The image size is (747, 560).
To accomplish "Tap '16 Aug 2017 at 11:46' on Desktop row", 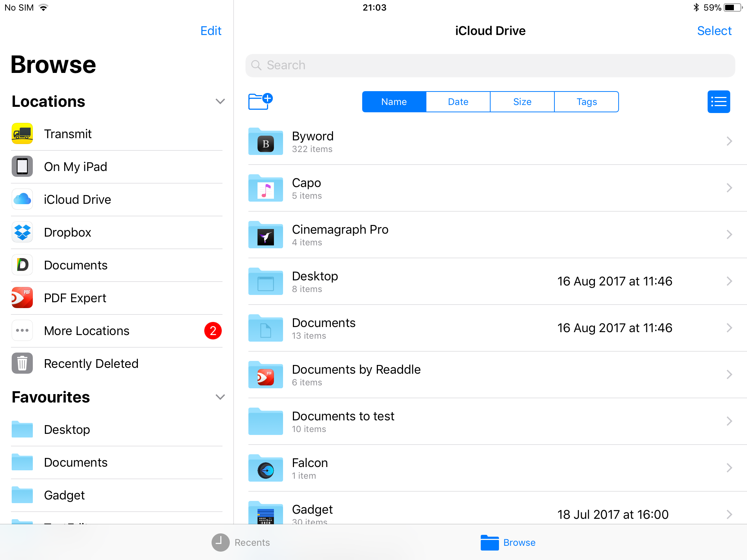I will (x=615, y=281).
